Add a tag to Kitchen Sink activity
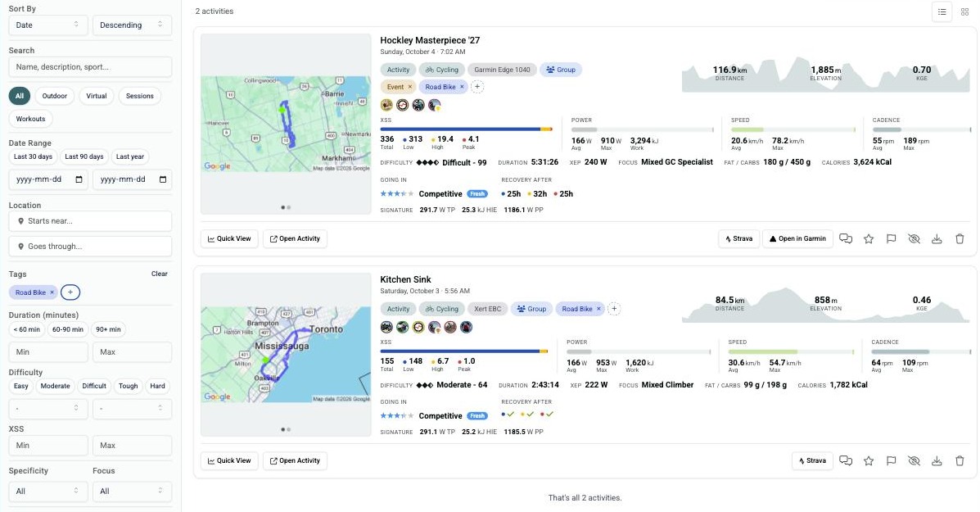Image resolution: width=980 pixels, height=512 pixels. click(614, 309)
